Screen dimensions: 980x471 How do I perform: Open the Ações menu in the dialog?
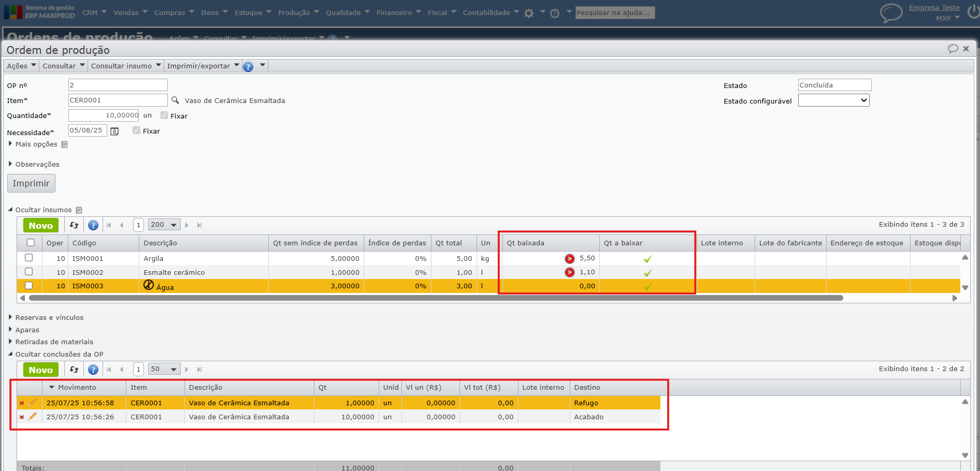[21, 66]
